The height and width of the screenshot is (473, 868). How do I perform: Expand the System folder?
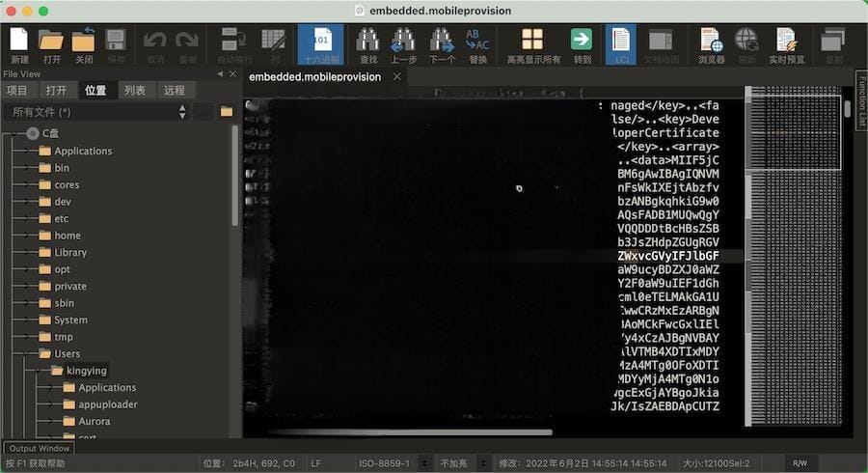click(24, 320)
